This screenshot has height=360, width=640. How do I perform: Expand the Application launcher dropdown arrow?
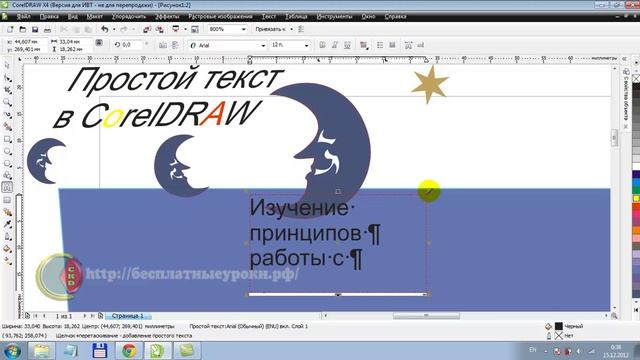[185, 29]
